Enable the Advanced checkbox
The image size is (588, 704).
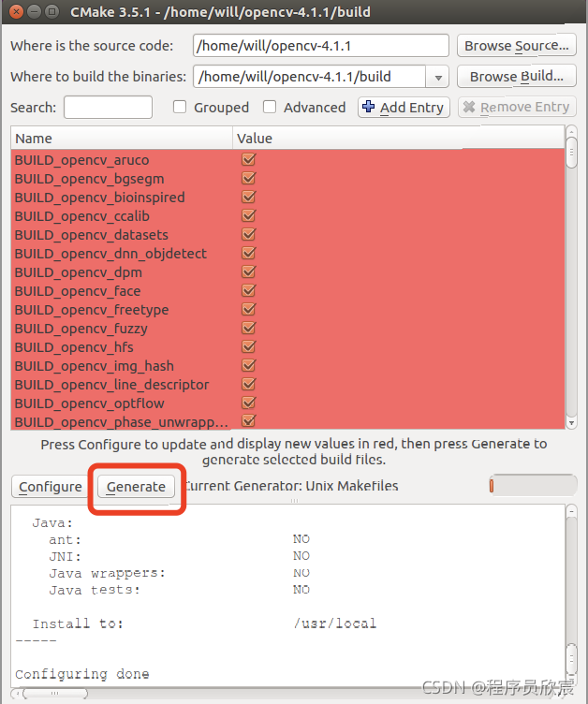tap(270, 108)
